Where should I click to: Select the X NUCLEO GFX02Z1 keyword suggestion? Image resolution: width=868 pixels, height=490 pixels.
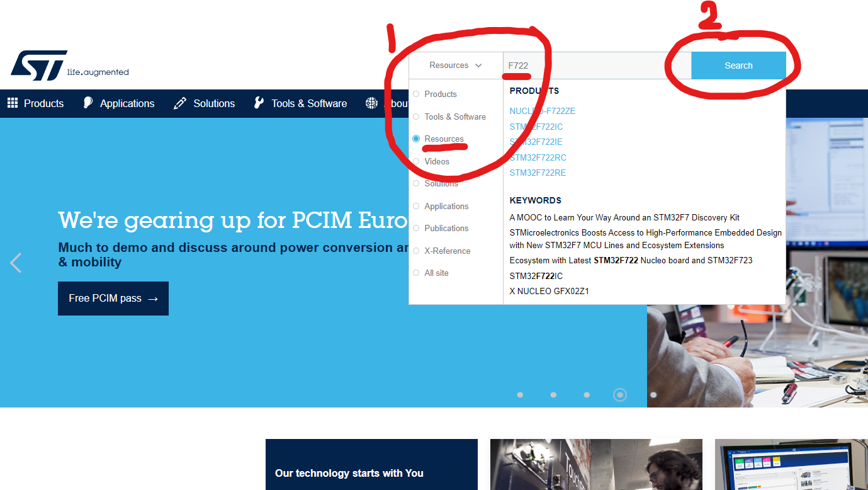point(550,291)
